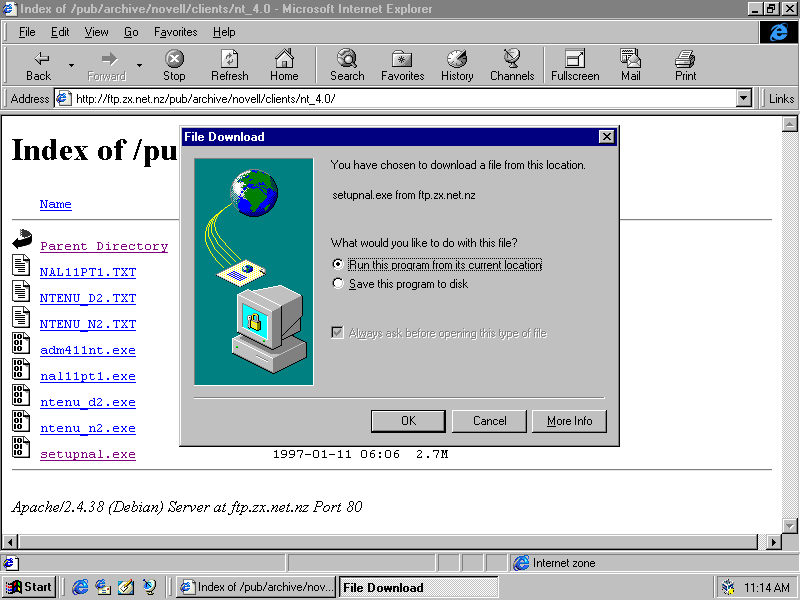Download adm411nt.exe link
This screenshot has width=800, height=600.
88,350
